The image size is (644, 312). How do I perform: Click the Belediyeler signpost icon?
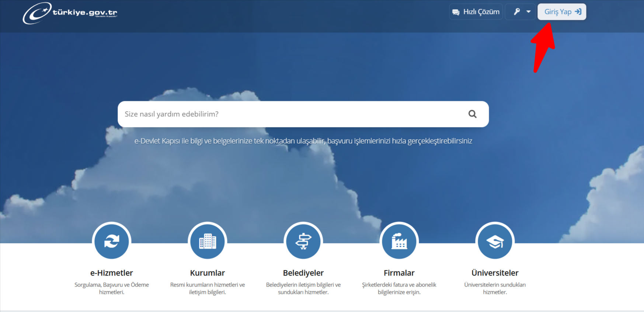pos(303,242)
